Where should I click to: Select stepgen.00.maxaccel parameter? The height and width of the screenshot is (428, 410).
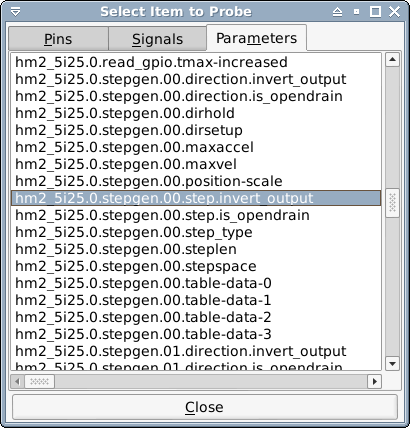click(x=196, y=147)
